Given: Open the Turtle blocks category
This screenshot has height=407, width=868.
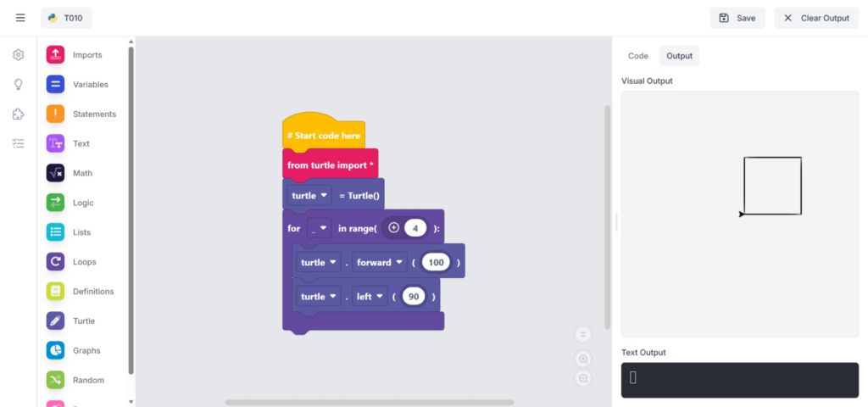Looking at the screenshot, I should click(x=83, y=321).
